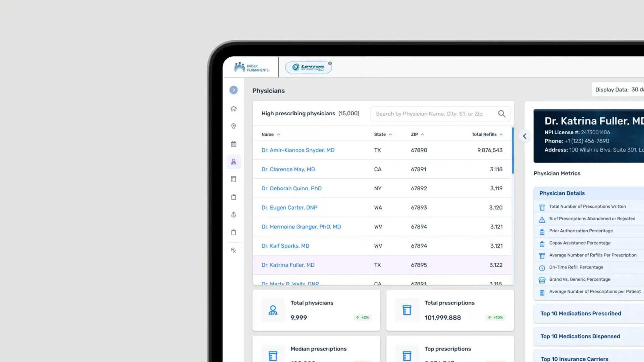Select the physicians person icon in sidebar
The height and width of the screenshot is (362, 644).
(x=234, y=162)
